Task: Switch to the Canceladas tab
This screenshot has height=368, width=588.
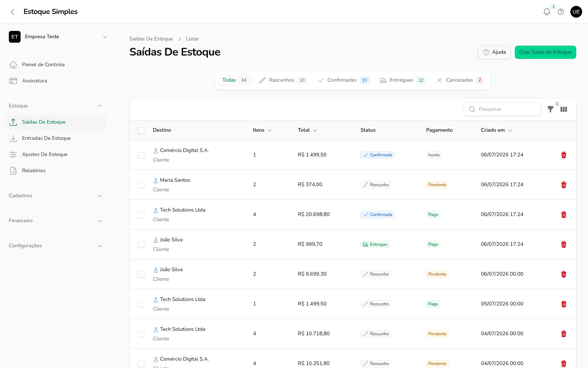Action: tap(460, 80)
